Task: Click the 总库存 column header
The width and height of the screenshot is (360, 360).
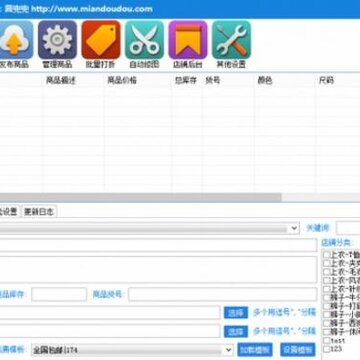Action: [x=186, y=80]
